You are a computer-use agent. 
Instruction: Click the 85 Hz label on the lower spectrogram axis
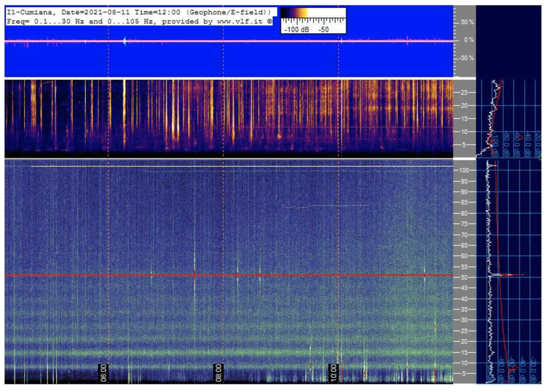pos(464,203)
